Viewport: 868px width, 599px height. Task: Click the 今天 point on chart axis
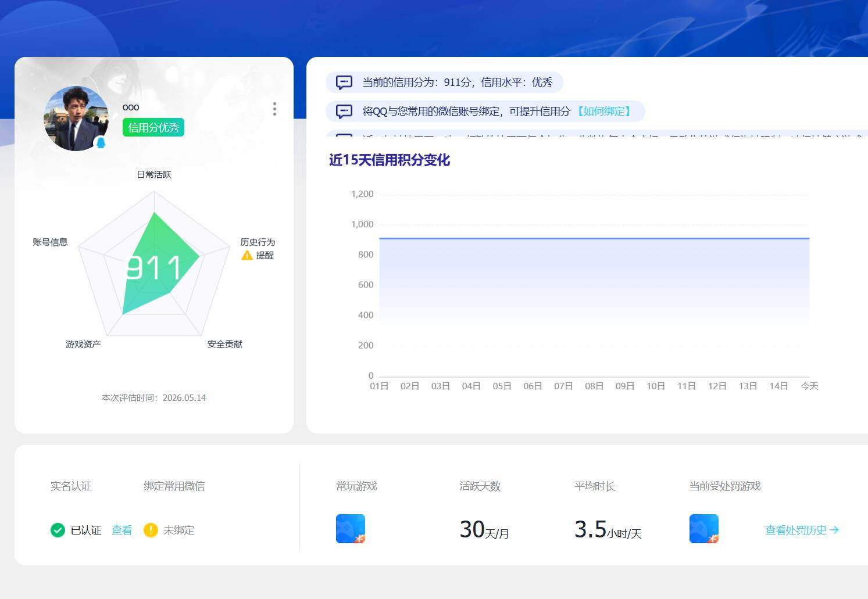[809, 386]
